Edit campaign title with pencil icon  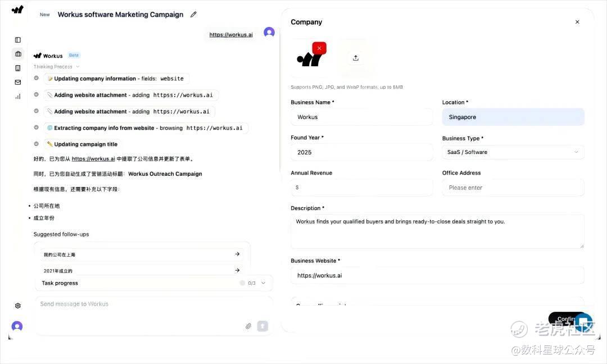(x=193, y=14)
